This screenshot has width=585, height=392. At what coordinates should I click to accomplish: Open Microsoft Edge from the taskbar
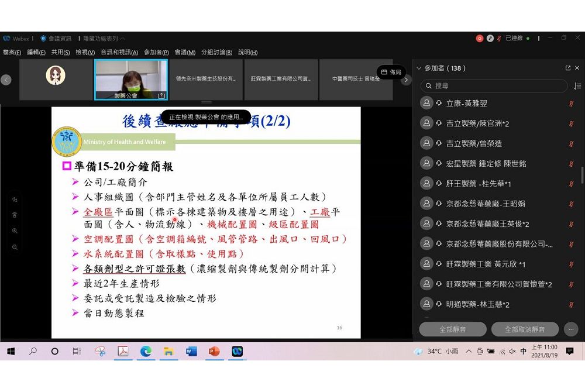(x=146, y=352)
